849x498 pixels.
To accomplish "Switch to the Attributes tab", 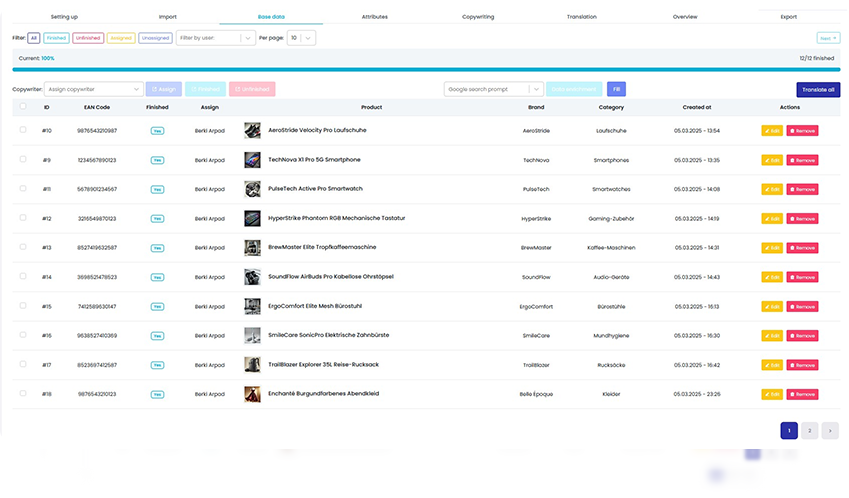I will [374, 17].
